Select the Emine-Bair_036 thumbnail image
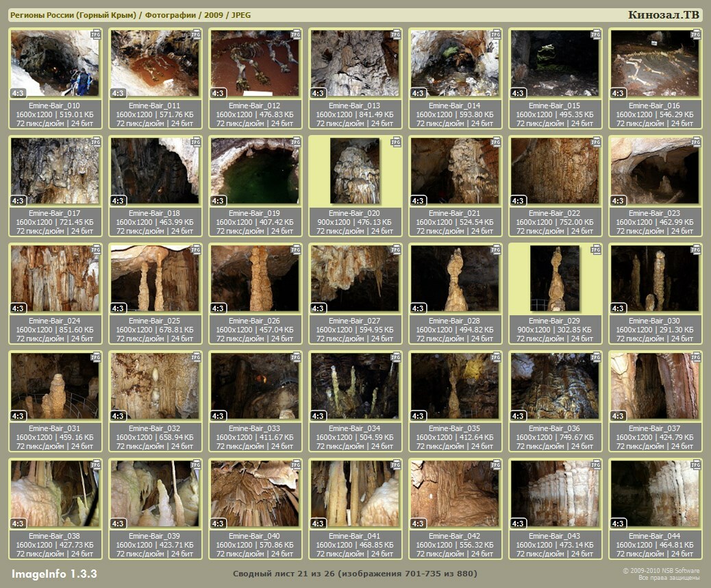The width and height of the screenshot is (711, 588). [x=555, y=386]
